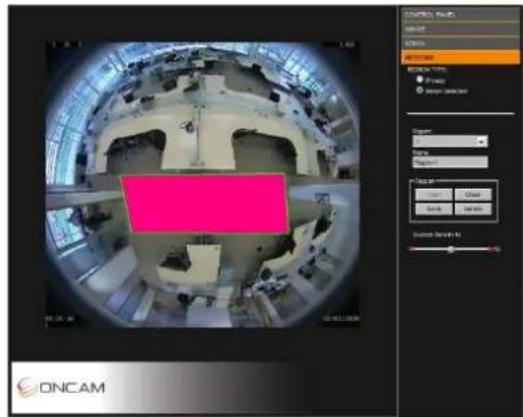Click the Oncam logo
Viewport: 523px width, 417px height.
pyautogui.click(x=61, y=387)
